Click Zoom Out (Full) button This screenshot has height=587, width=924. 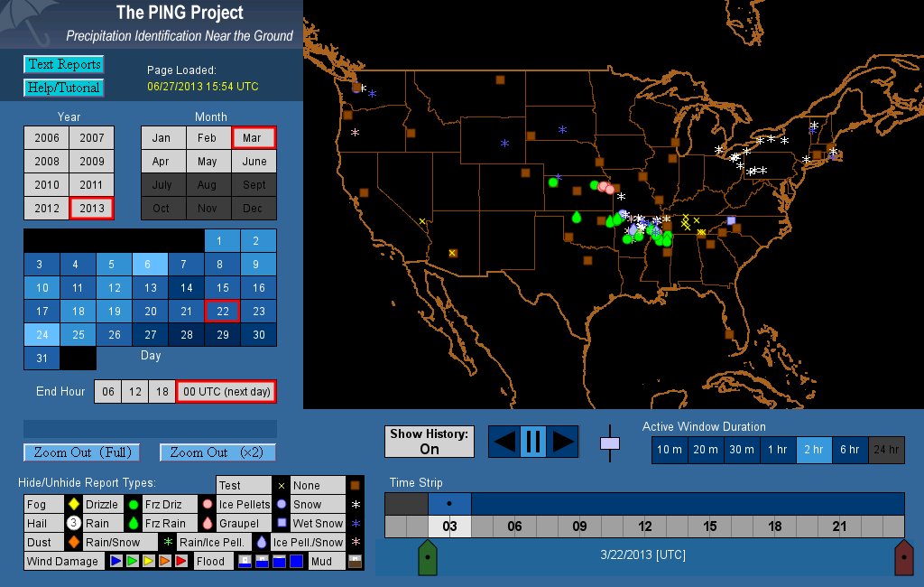(82, 452)
